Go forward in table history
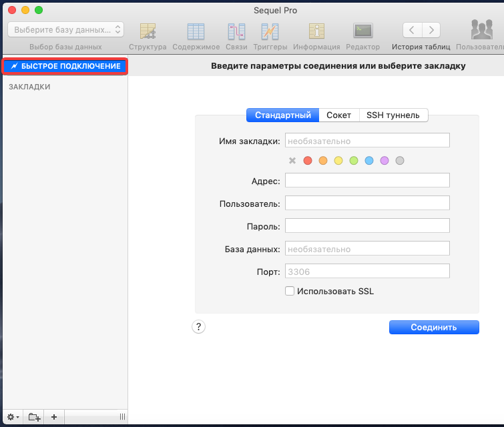The width and height of the screenshot is (504, 427). tap(431, 29)
